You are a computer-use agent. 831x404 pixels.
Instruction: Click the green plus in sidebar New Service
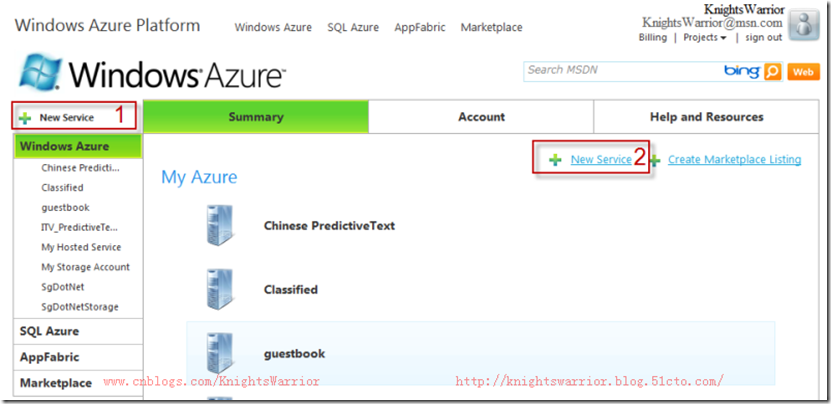[26, 118]
